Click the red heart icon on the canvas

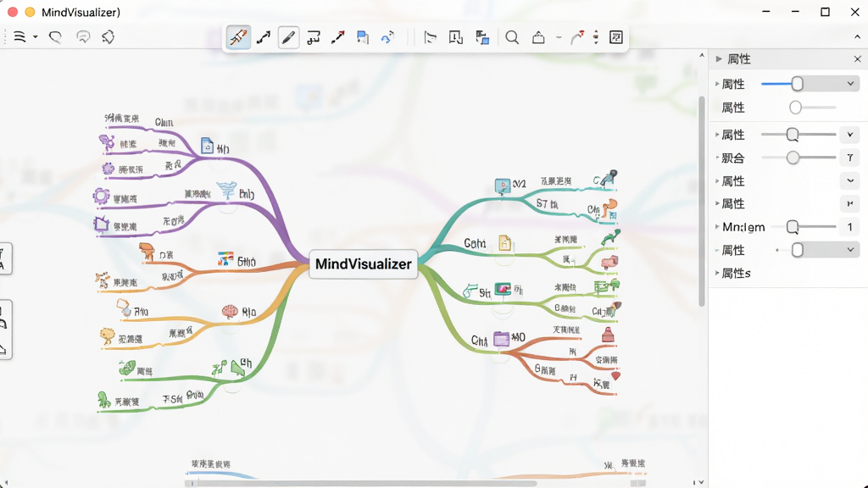(615, 376)
